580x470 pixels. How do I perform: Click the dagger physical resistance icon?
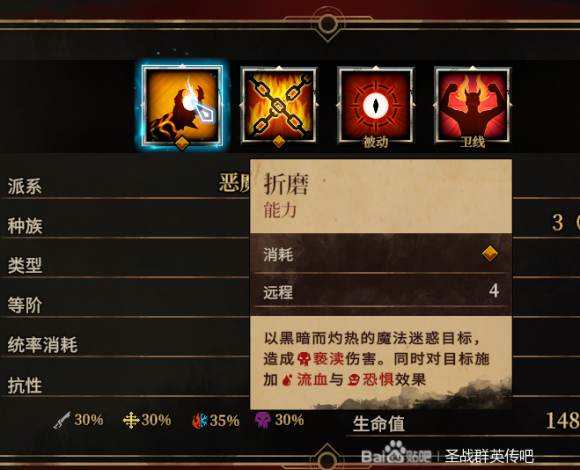click(x=62, y=420)
